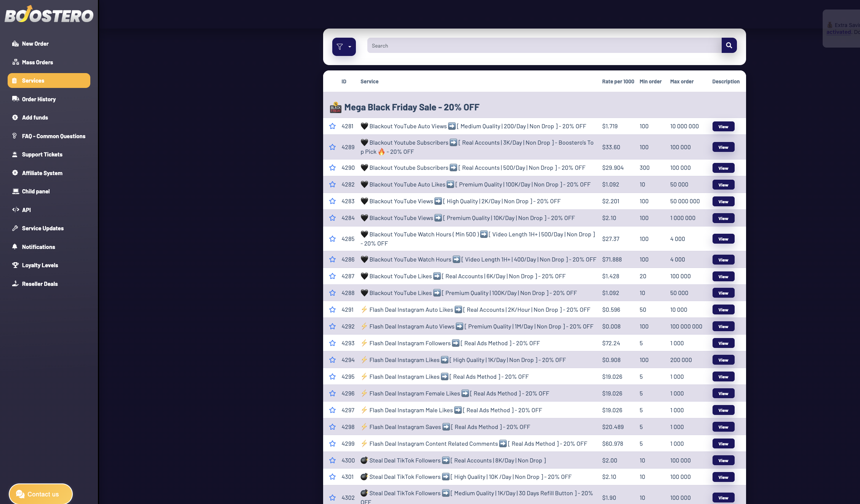Open New Order from sidebar
860x504 pixels.
[x=35, y=44]
